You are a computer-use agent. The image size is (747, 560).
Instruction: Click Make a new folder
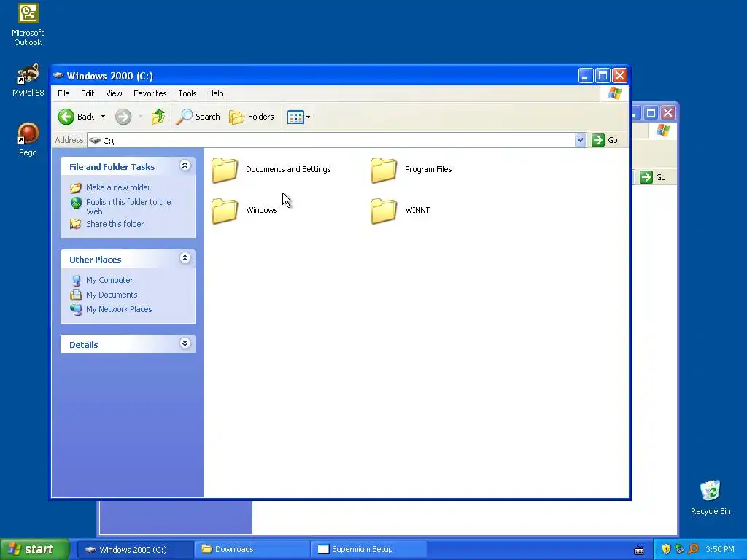tap(117, 187)
